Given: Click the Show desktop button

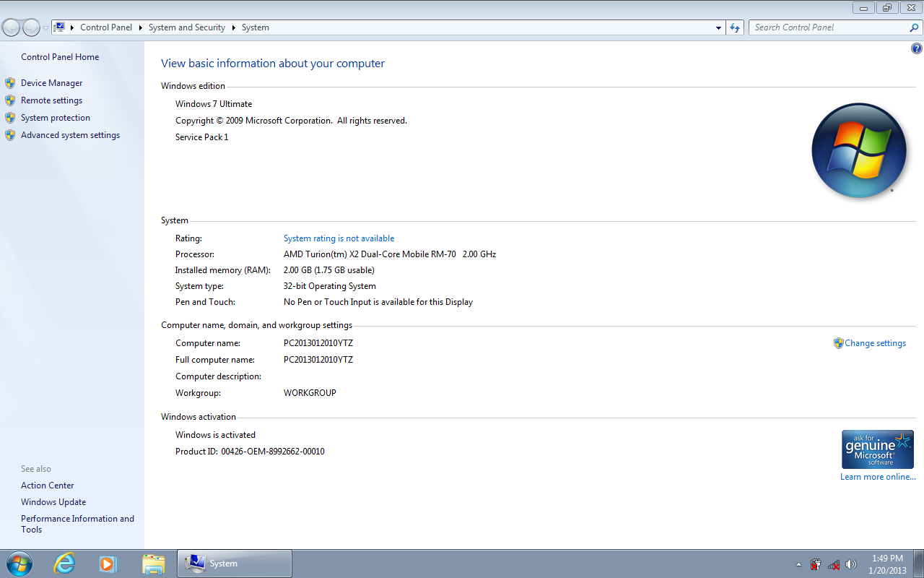Looking at the screenshot, I should pos(919,564).
